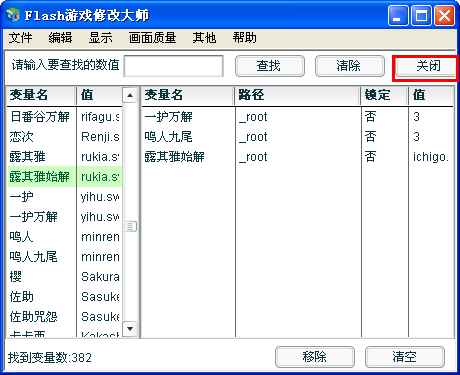Click right table 变量名 column header
Image resolution: width=460 pixels, height=375 pixels.
coord(188,96)
